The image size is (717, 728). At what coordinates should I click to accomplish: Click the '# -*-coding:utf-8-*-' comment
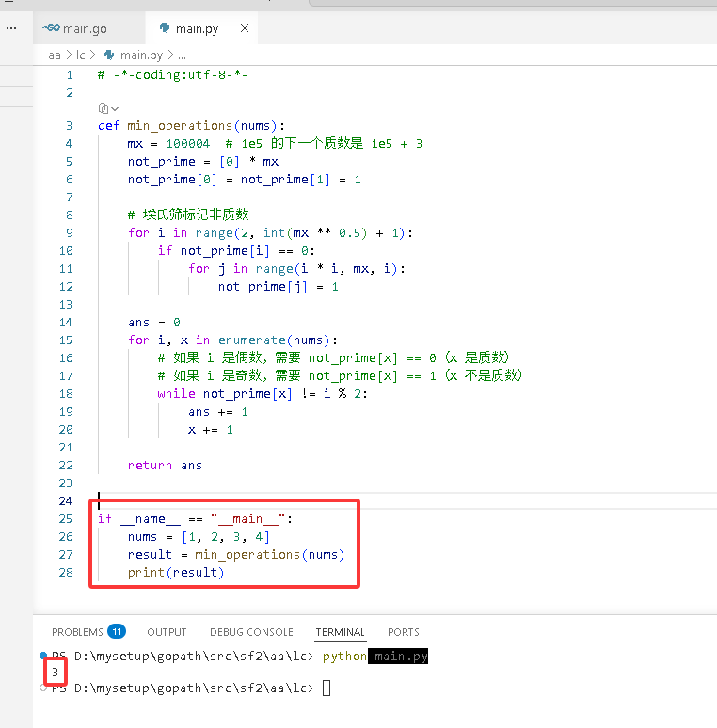(x=172, y=74)
